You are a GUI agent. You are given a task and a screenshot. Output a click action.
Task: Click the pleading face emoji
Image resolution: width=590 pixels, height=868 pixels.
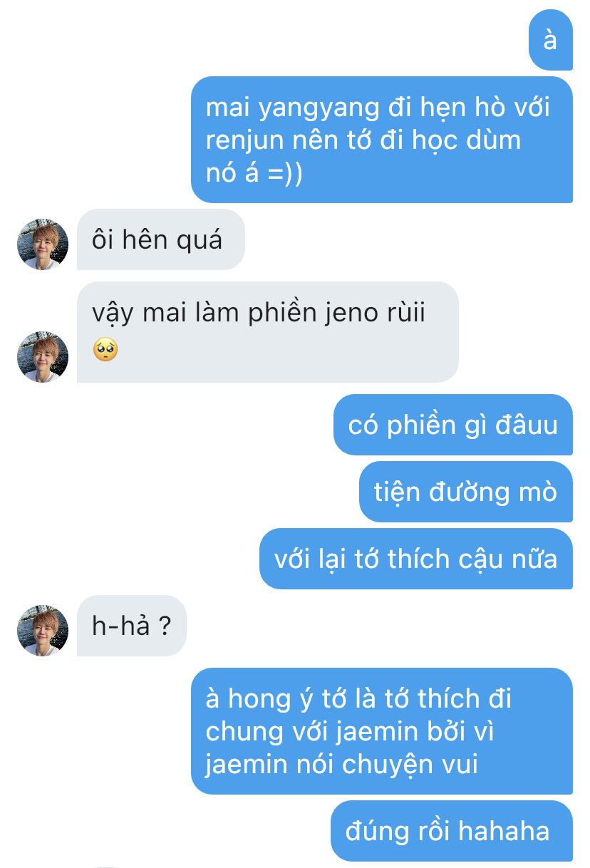tap(105, 350)
